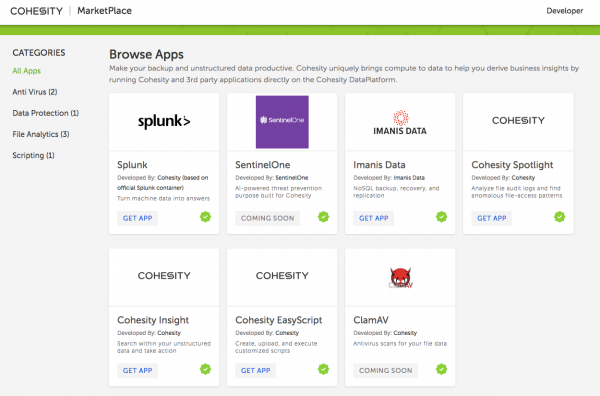Click the verified badge on the Cohesity EasyScript card
Viewport: 600px width, 396px height.
(x=323, y=369)
